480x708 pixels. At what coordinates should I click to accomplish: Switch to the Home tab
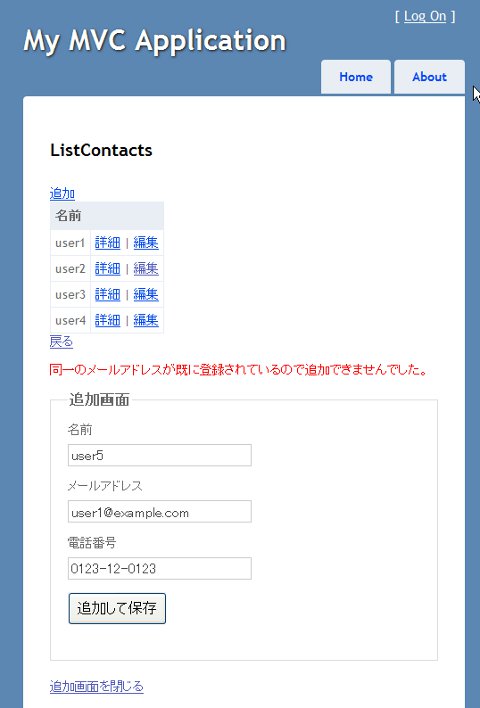click(356, 77)
